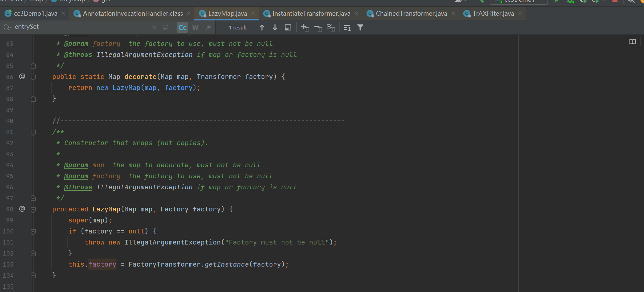Click @throws tag on line 96

[x=78, y=187]
